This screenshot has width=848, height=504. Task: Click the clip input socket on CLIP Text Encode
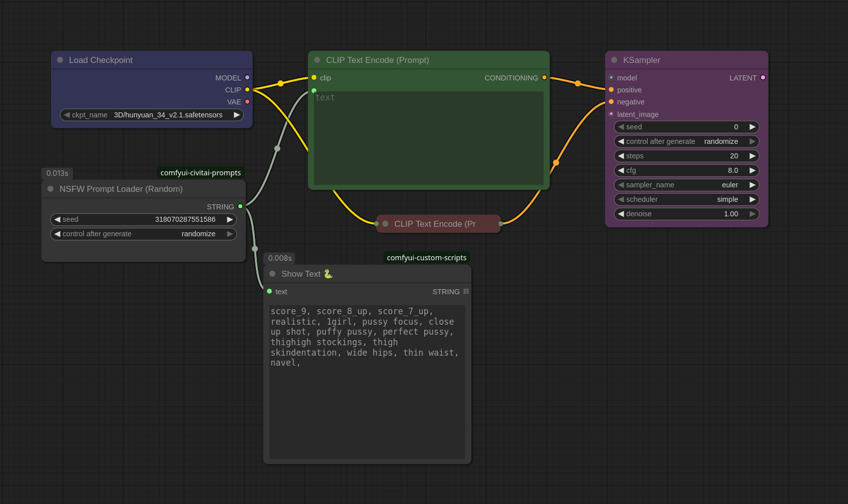point(314,78)
